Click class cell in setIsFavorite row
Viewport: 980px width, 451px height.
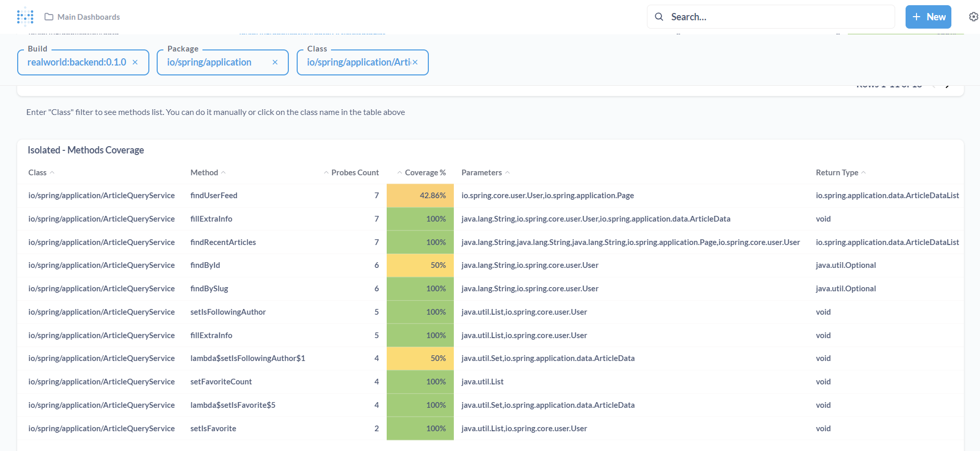[x=101, y=429]
